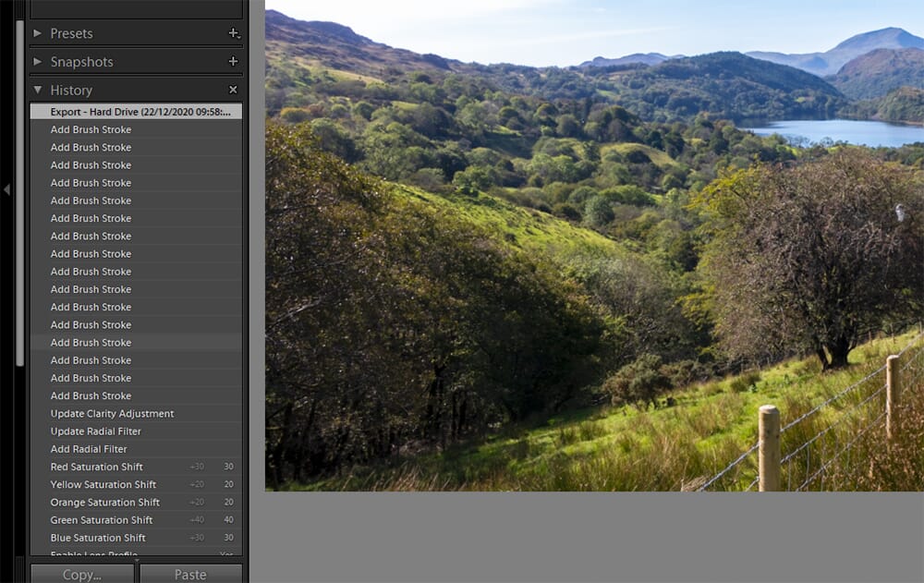The height and width of the screenshot is (583, 924).
Task: Click the Copy... button
Action: (83, 574)
